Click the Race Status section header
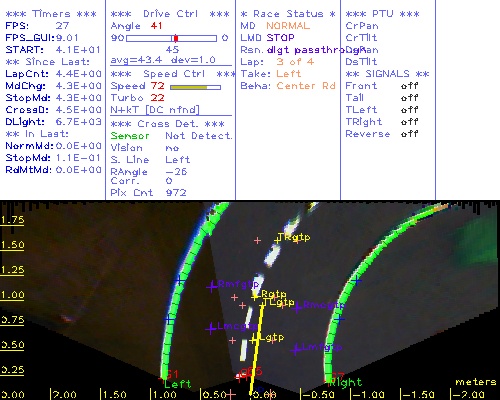 click(x=288, y=14)
